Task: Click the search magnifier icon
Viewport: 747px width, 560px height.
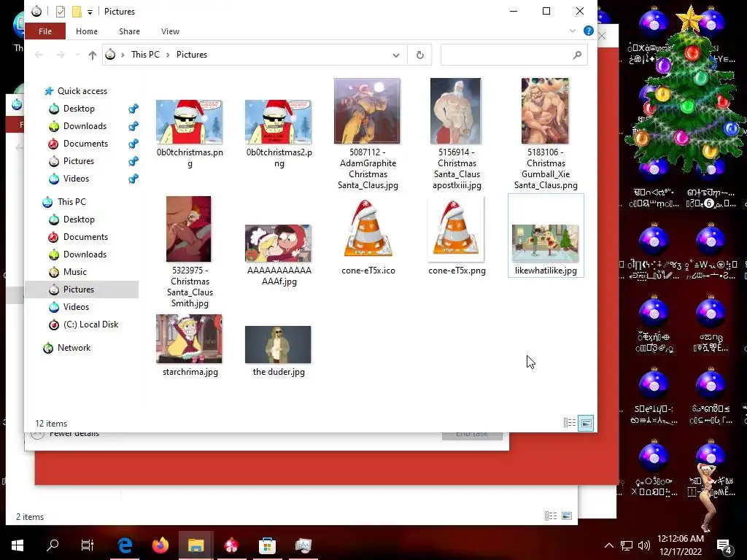Action: tap(577, 55)
